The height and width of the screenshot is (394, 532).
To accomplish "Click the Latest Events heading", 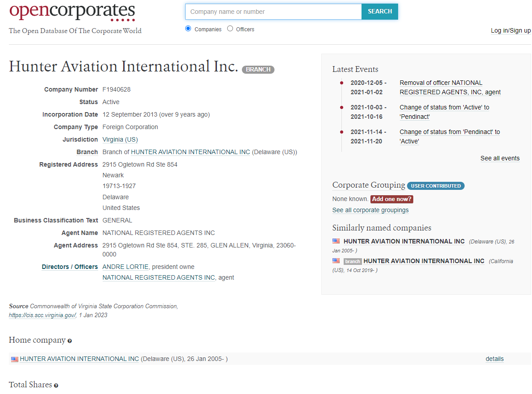I will click(355, 69).
